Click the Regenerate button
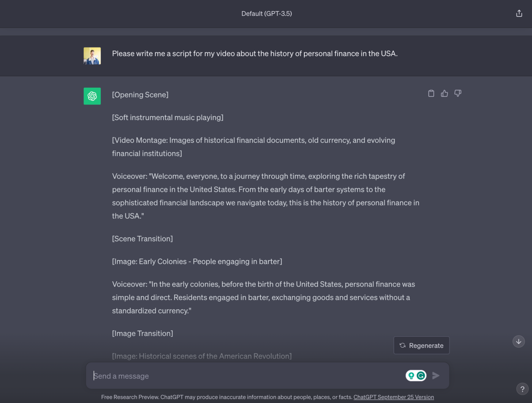 422,345
